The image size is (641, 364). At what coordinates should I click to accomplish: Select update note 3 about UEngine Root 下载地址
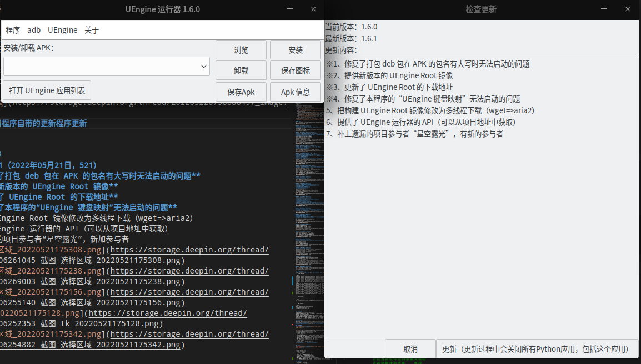click(x=389, y=88)
